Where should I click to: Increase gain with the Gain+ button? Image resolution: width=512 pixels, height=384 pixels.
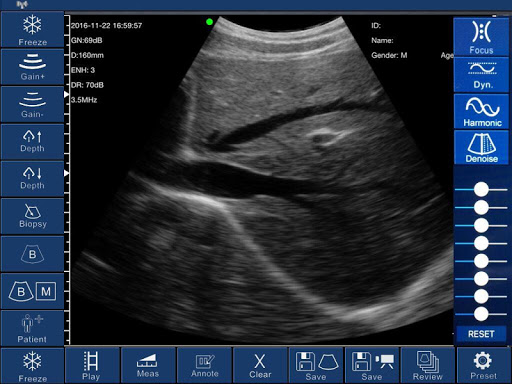[32, 67]
